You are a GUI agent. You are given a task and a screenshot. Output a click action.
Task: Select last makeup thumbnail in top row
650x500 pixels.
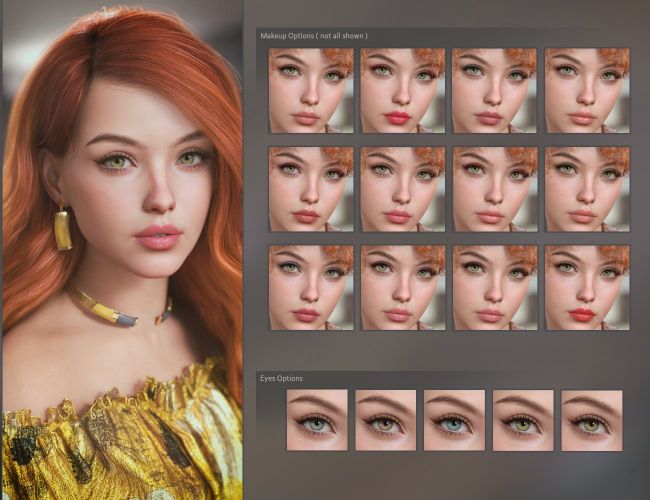[x=587, y=91]
